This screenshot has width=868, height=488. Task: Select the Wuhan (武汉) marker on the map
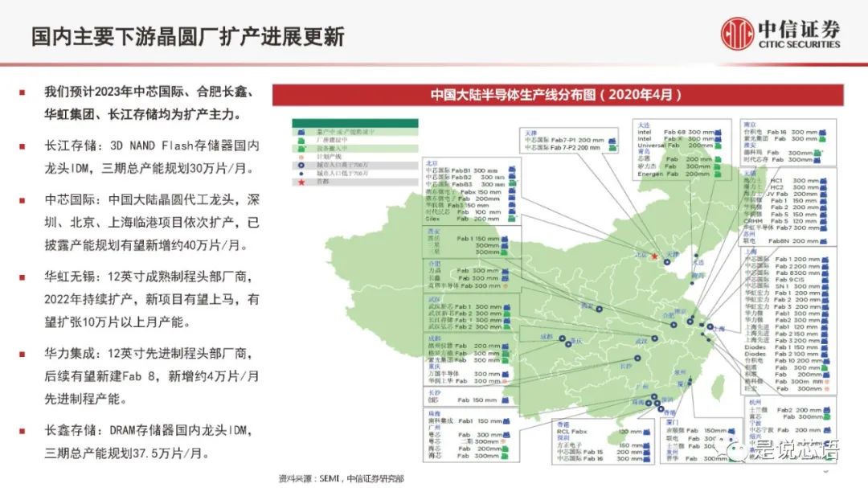654,338
